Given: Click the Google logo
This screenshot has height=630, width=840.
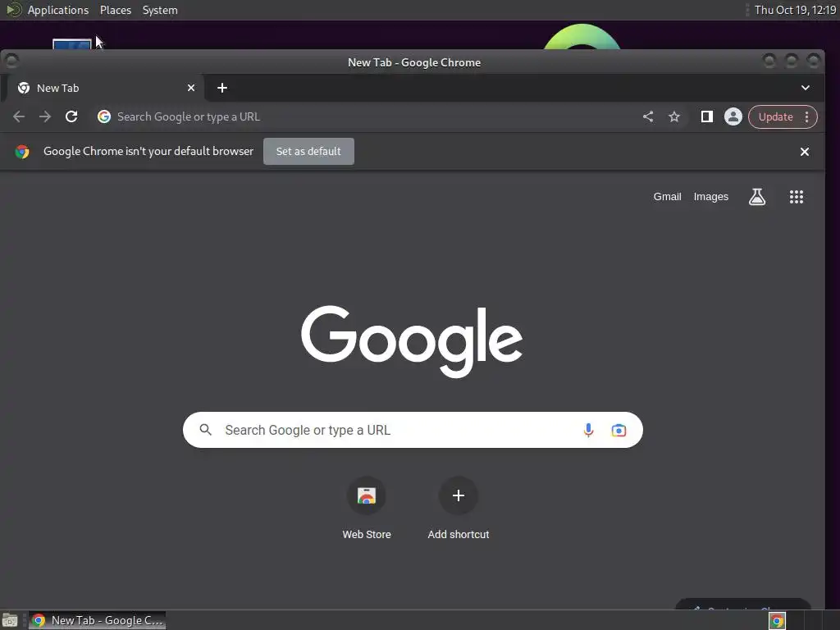Looking at the screenshot, I should (x=412, y=341).
